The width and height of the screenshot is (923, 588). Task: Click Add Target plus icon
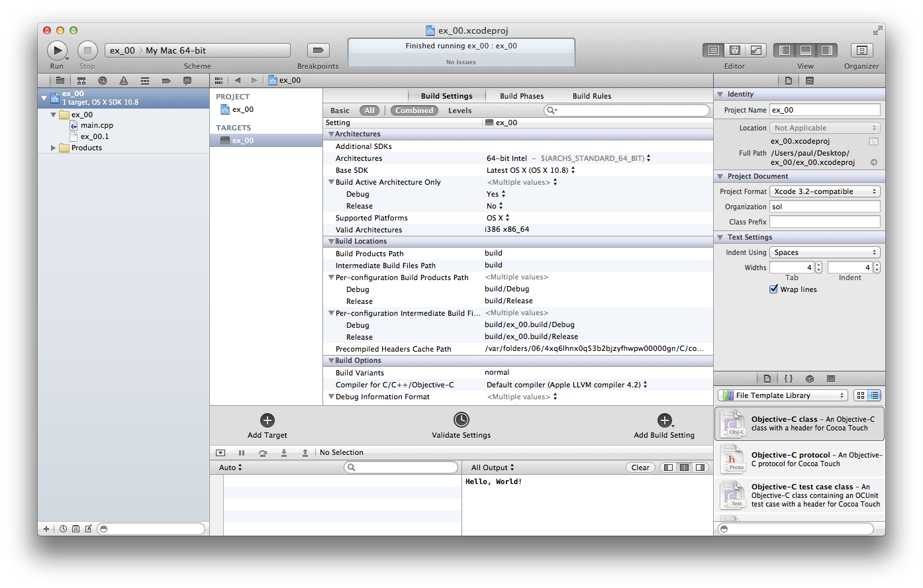tap(267, 420)
